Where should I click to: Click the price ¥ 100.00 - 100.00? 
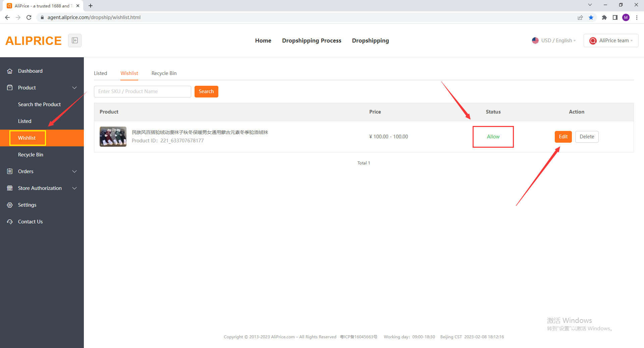pyautogui.click(x=388, y=137)
